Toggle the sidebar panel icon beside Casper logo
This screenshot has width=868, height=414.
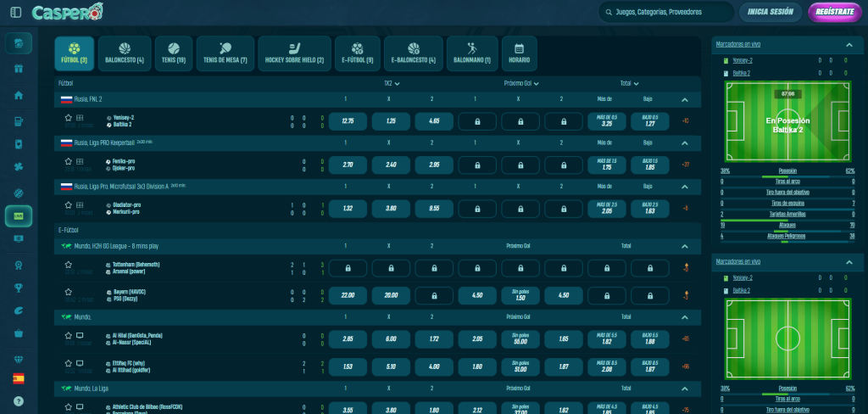(16, 12)
